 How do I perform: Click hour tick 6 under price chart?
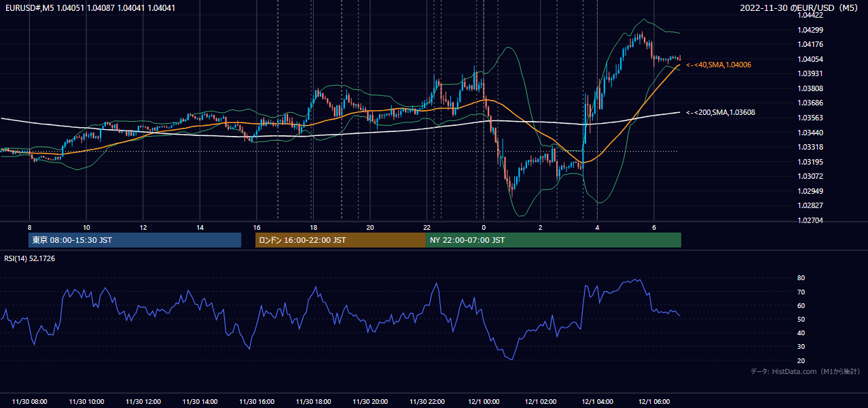click(x=654, y=227)
